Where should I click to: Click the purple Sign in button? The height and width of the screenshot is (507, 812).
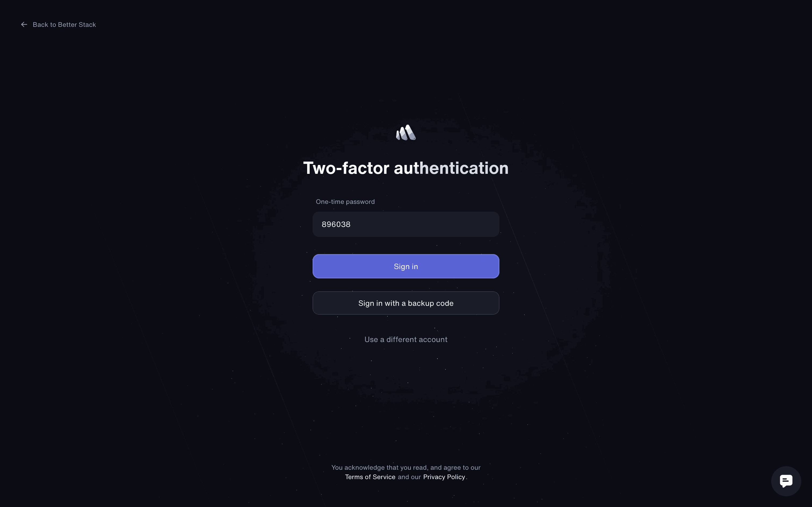coord(406,266)
